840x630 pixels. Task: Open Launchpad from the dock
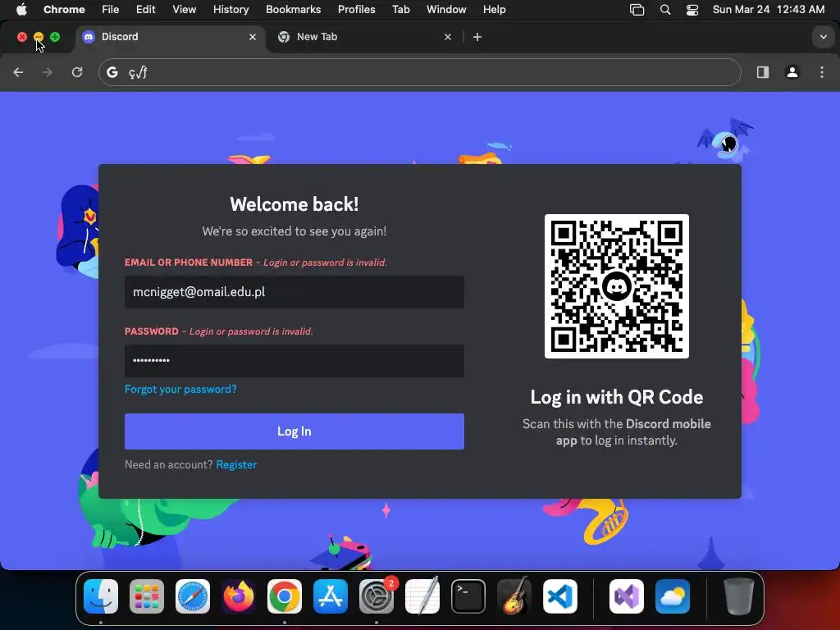(147, 596)
